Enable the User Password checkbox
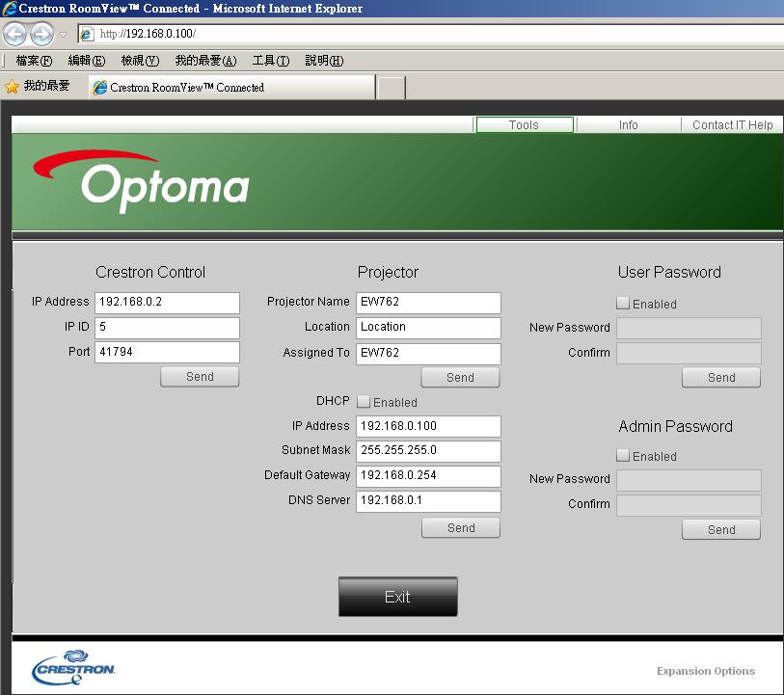The image size is (784, 695). coord(623,303)
